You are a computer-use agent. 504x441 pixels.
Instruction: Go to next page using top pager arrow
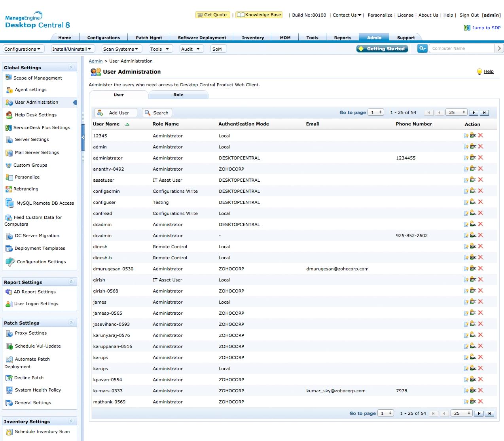[474, 113]
